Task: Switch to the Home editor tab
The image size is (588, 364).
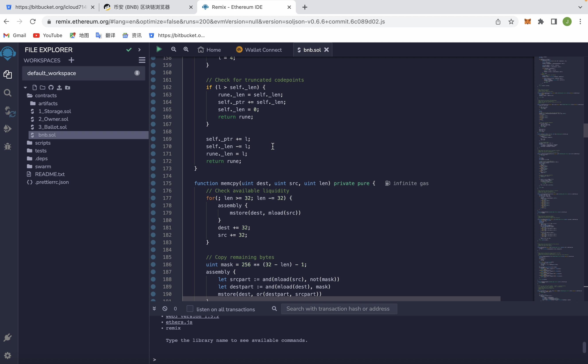Action: click(x=209, y=50)
